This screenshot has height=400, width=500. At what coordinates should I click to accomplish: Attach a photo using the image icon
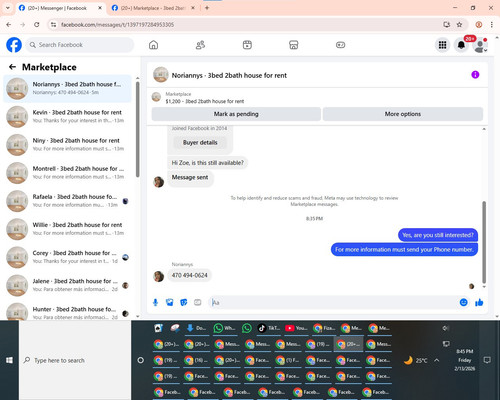click(x=170, y=302)
